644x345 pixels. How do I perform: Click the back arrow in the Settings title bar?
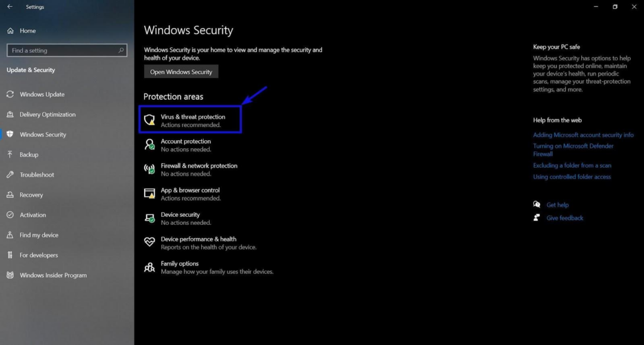tap(9, 7)
